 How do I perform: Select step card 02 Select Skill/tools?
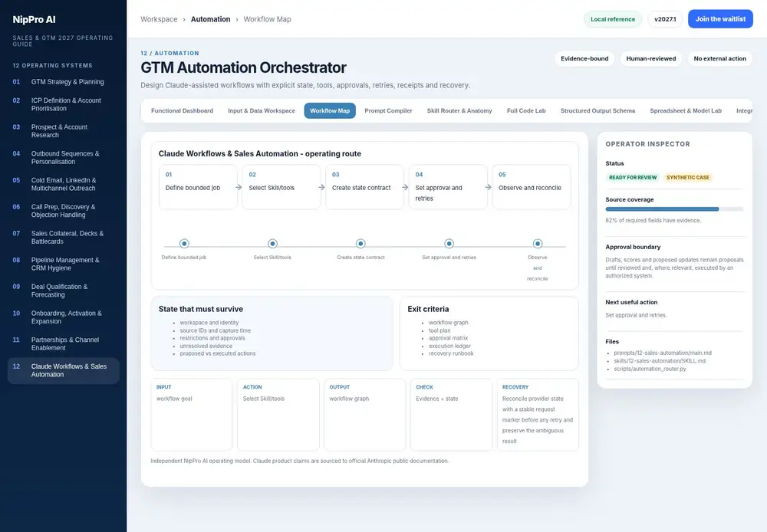pyautogui.click(x=281, y=187)
